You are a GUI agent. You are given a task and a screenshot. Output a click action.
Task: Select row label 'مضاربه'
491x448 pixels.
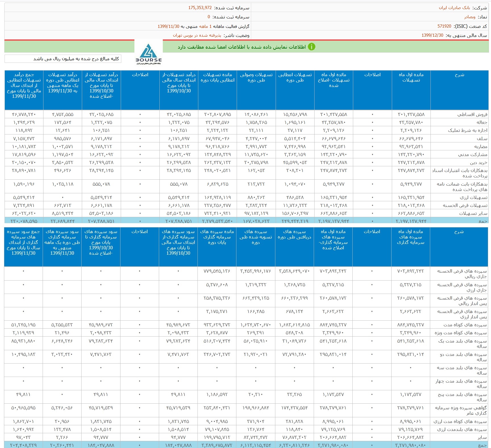point(481,147)
